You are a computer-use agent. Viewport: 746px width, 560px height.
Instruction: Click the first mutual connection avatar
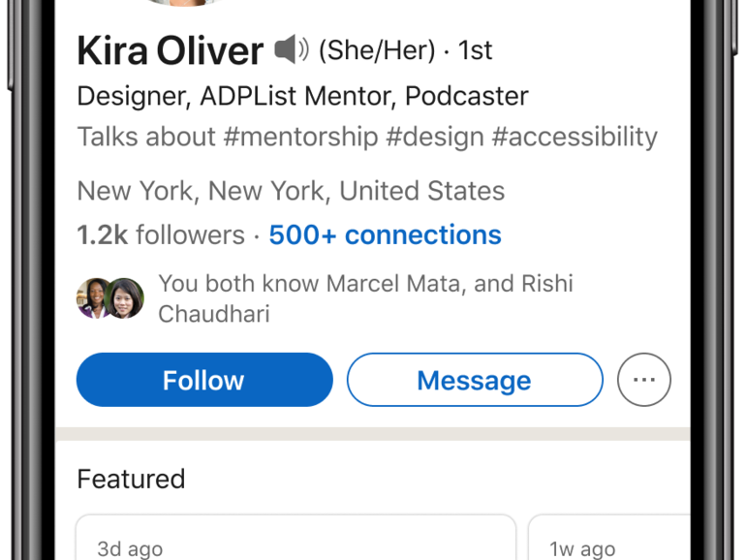(95, 298)
